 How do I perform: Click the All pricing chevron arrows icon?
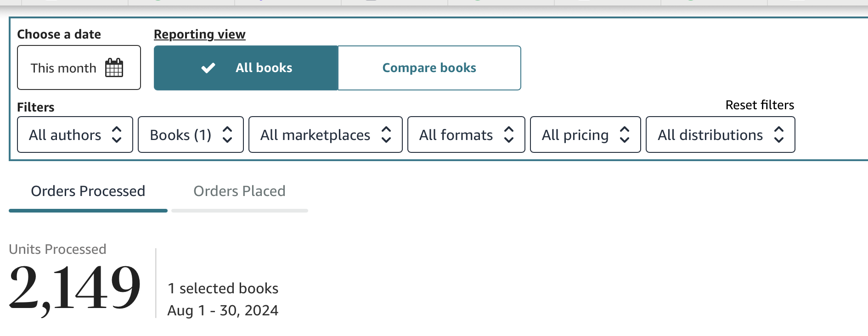coord(625,135)
